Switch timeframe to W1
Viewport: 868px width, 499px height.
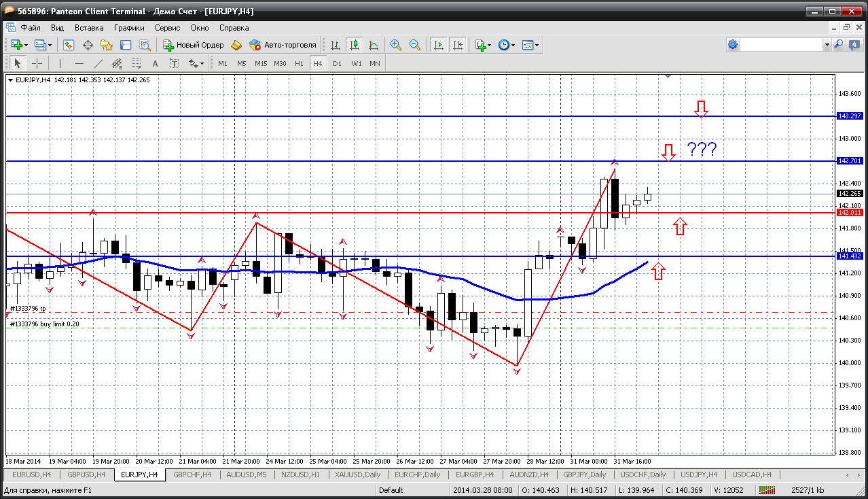click(x=356, y=63)
